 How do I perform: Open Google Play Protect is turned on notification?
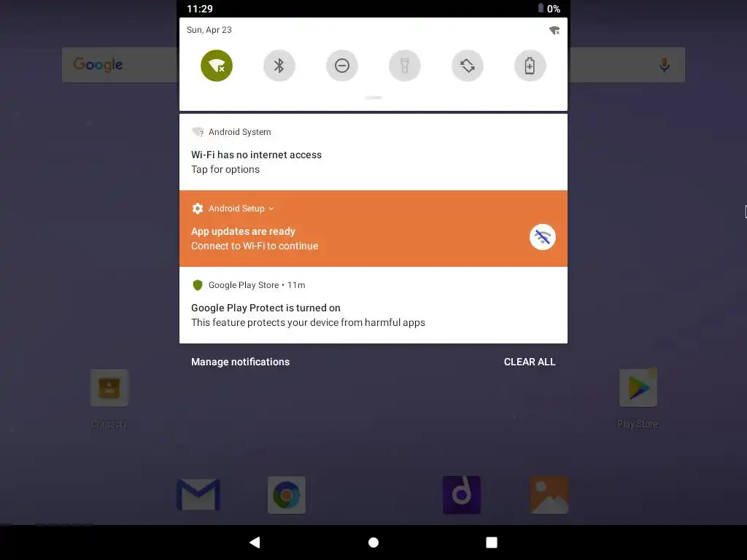tap(373, 306)
